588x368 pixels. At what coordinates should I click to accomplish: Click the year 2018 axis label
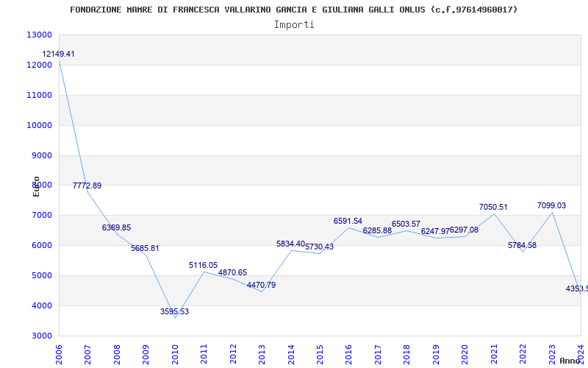(407, 355)
